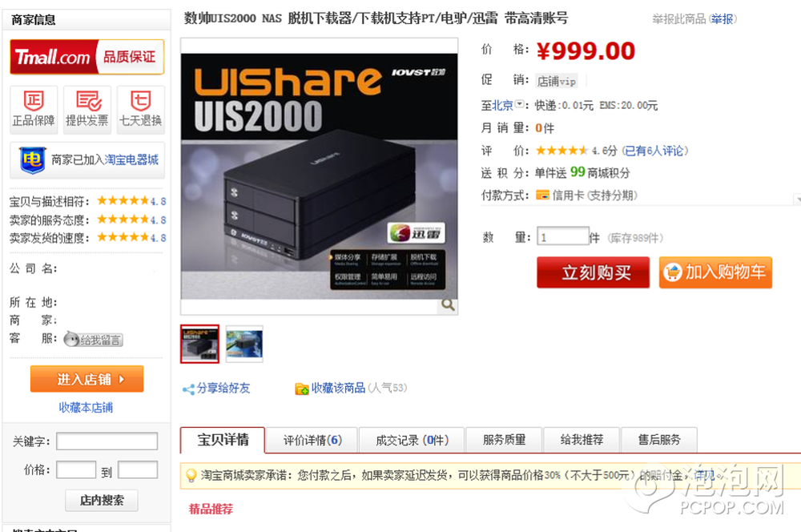Screen dimensions: 801x532
Task: Click the 提供发票 invoice icon
Action: coord(87,110)
